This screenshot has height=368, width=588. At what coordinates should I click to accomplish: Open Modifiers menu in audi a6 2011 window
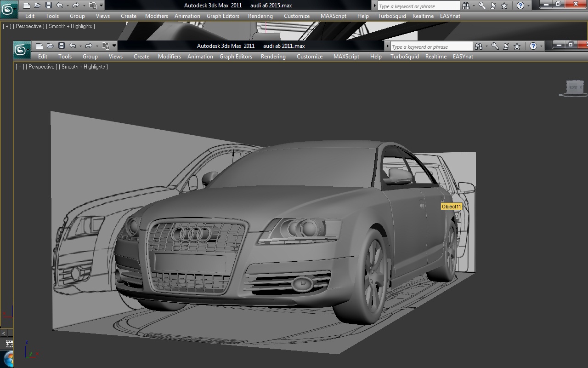tap(170, 57)
